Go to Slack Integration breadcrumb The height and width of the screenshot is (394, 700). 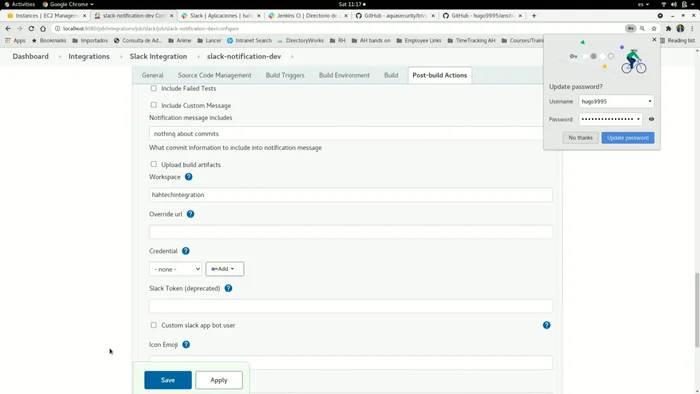(158, 57)
